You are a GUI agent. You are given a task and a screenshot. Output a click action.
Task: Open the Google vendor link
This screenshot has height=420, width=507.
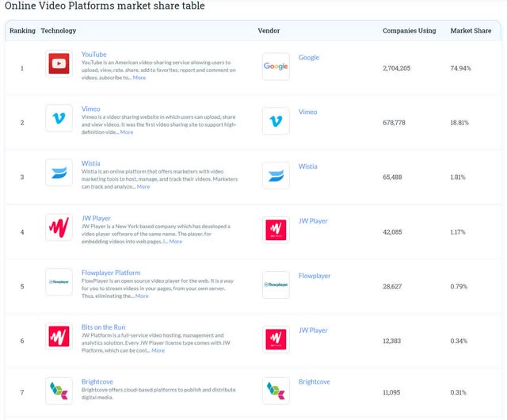click(309, 58)
